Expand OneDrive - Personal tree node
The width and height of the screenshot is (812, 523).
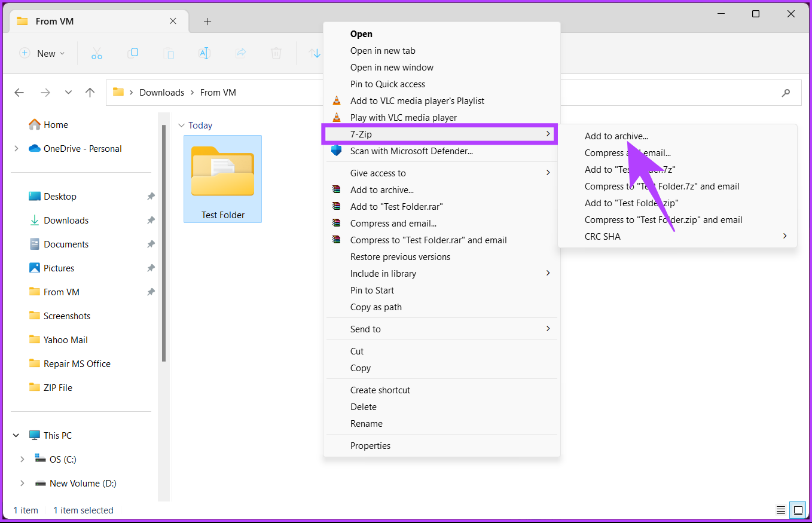16,149
